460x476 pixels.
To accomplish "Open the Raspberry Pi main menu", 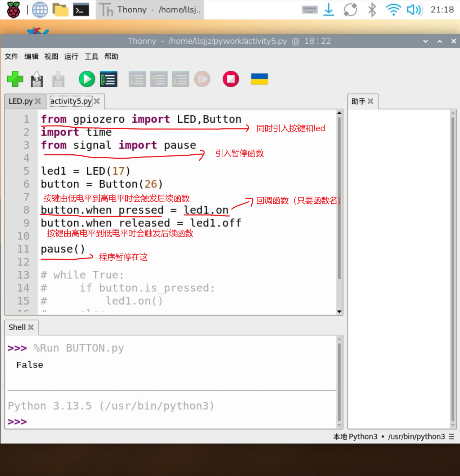I will pyautogui.click(x=14, y=10).
